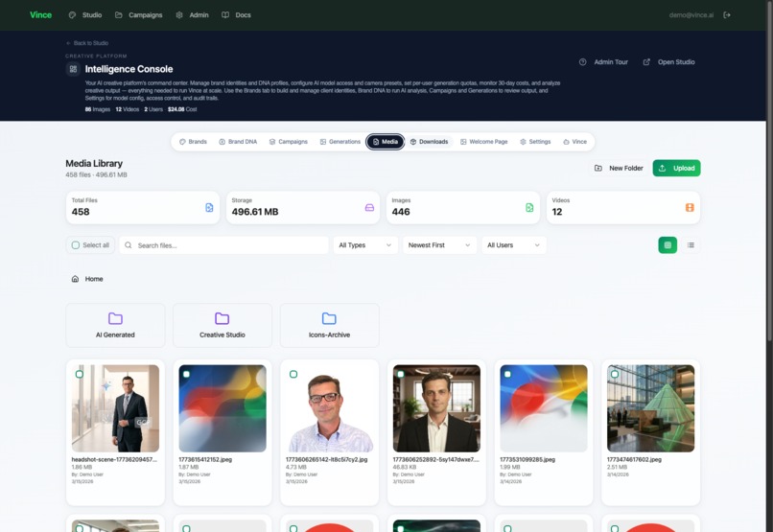Click the search magnifier icon

click(129, 245)
